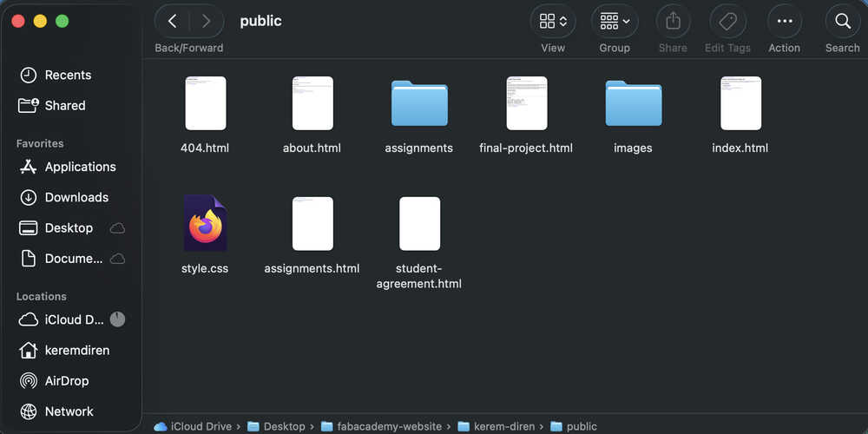This screenshot has height=434, width=868.
Task: Click the Shared folder icon
Action: click(29, 105)
